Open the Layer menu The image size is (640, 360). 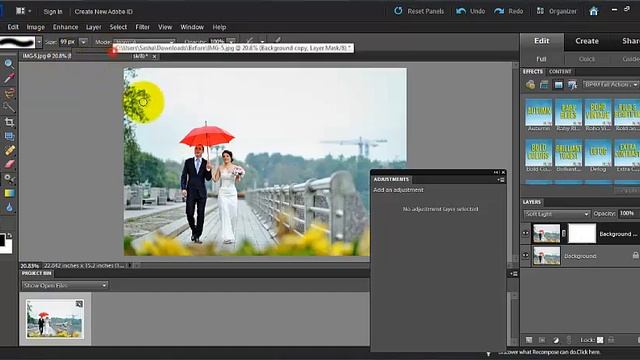coord(93,27)
